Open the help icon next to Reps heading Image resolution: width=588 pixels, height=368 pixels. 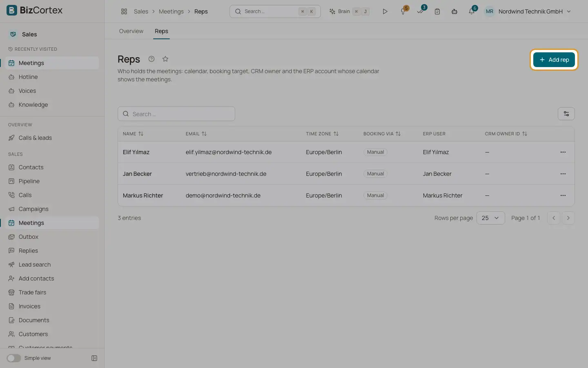(151, 59)
